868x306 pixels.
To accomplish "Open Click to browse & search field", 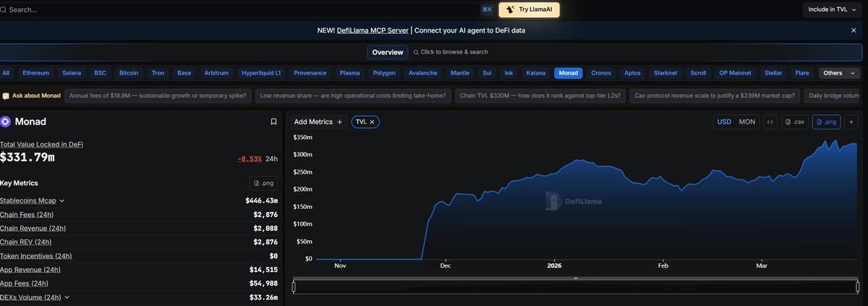I will pyautogui.click(x=450, y=52).
